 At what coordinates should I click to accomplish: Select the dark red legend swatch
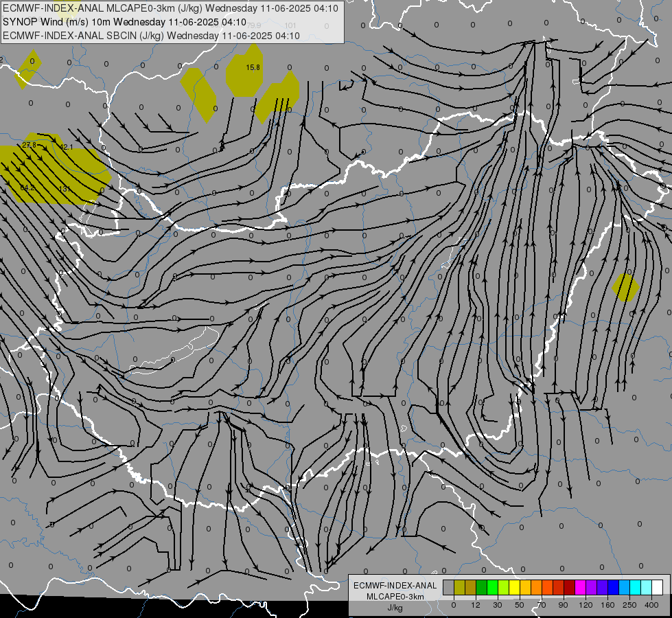(x=570, y=588)
